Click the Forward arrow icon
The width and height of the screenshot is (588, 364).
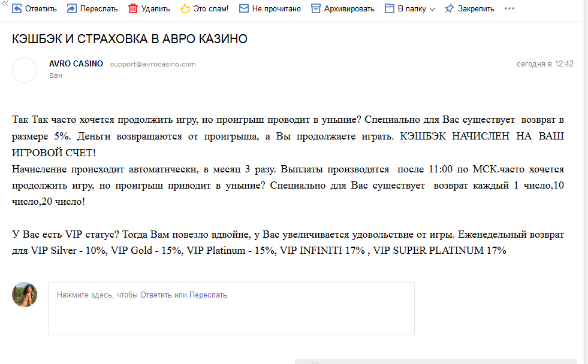[71, 8]
